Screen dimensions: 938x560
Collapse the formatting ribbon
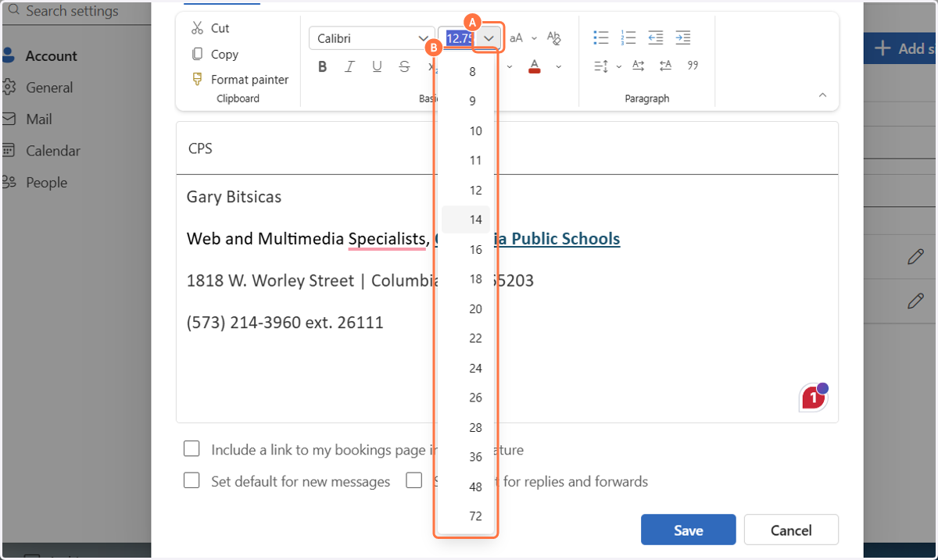pyautogui.click(x=822, y=95)
